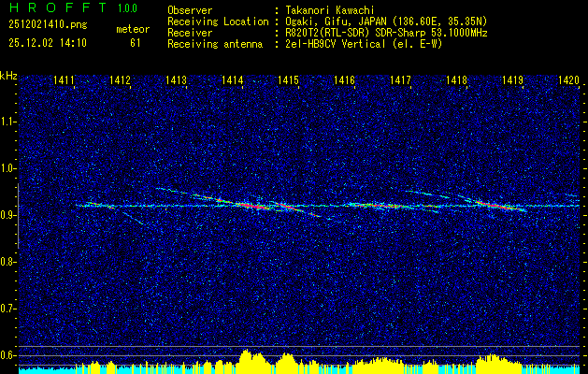Click the 1416 time marker
Screen dimensions: 588x374
point(345,79)
